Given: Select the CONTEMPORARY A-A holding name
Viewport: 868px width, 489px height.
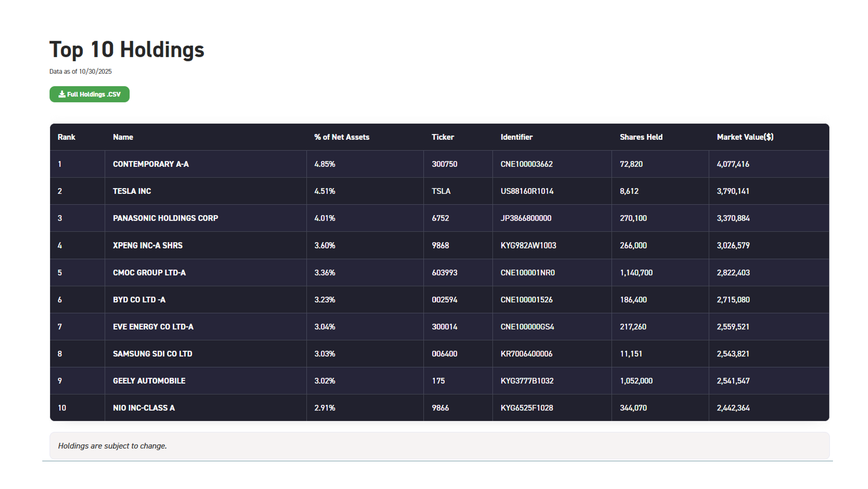Looking at the screenshot, I should point(151,164).
